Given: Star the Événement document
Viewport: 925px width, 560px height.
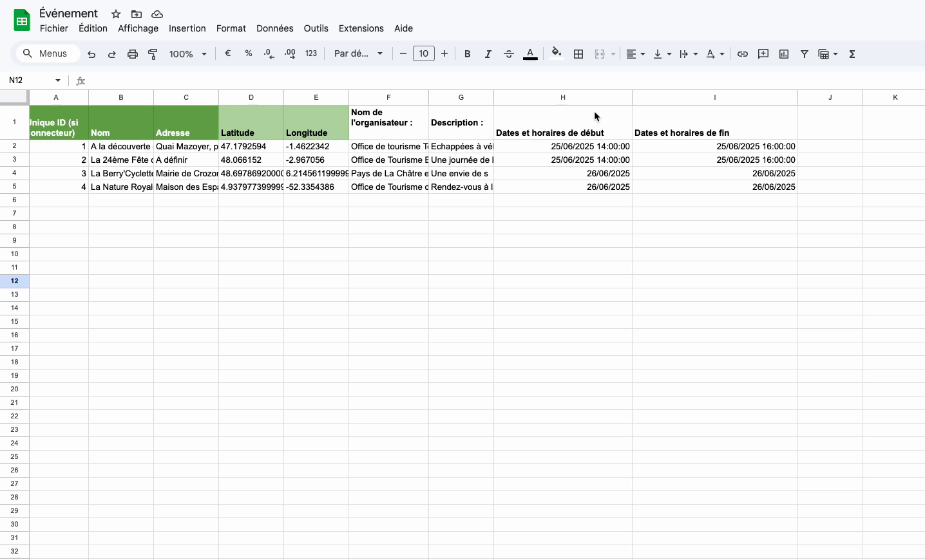Looking at the screenshot, I should [x=116, y=14].
